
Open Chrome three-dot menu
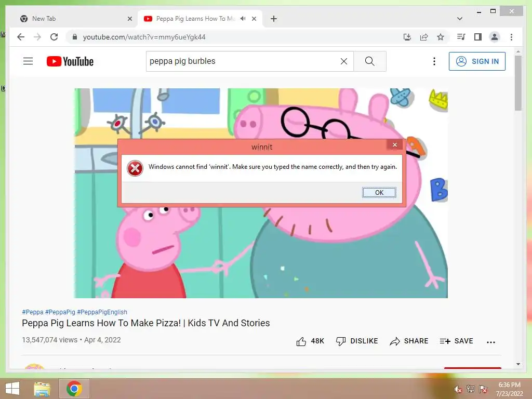pyautogui.click(x=511, y=37)
